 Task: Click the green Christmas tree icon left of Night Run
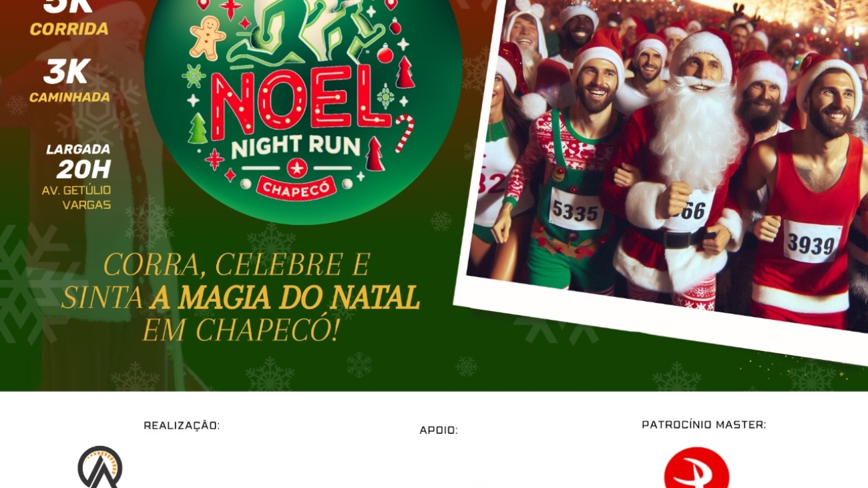point(198,128)
